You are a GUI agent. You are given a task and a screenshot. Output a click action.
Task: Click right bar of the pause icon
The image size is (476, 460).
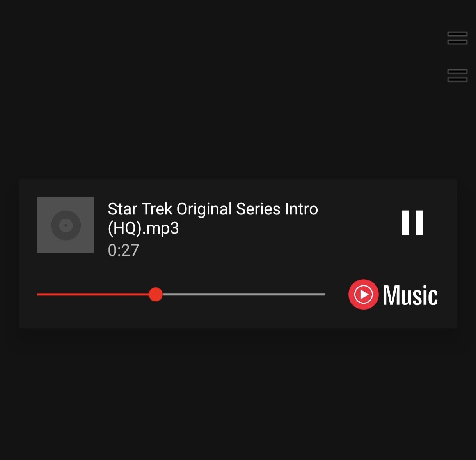(420, 223)
